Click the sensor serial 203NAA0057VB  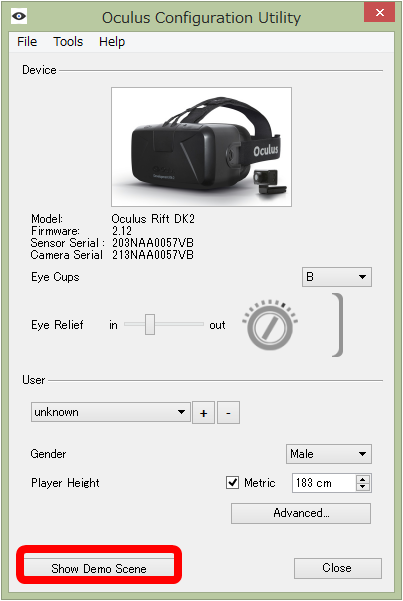(153, 243)
